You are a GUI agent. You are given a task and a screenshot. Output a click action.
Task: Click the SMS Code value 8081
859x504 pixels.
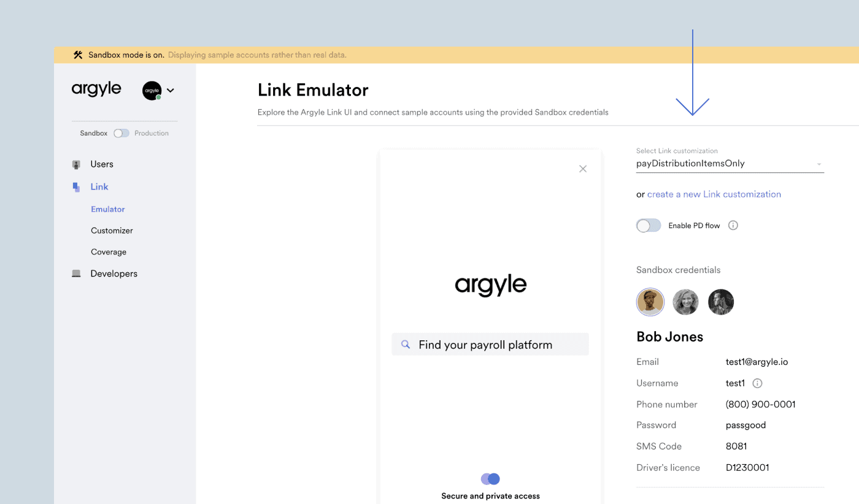coord(736,446)
